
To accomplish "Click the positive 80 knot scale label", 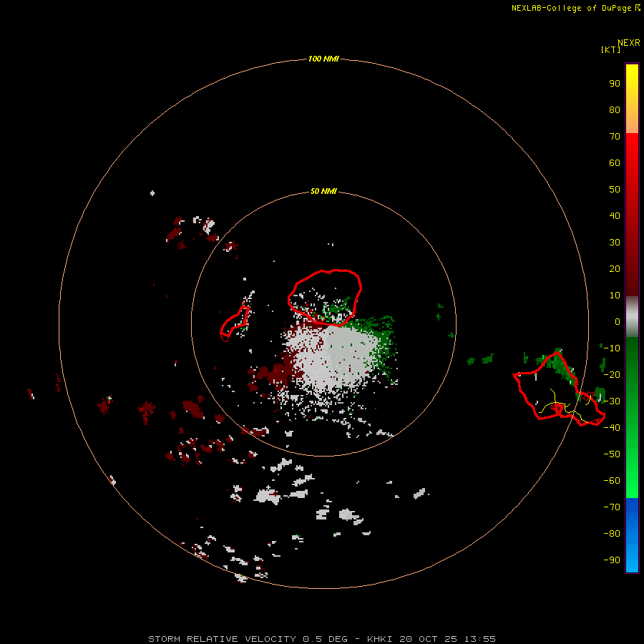I will (615, 109).
